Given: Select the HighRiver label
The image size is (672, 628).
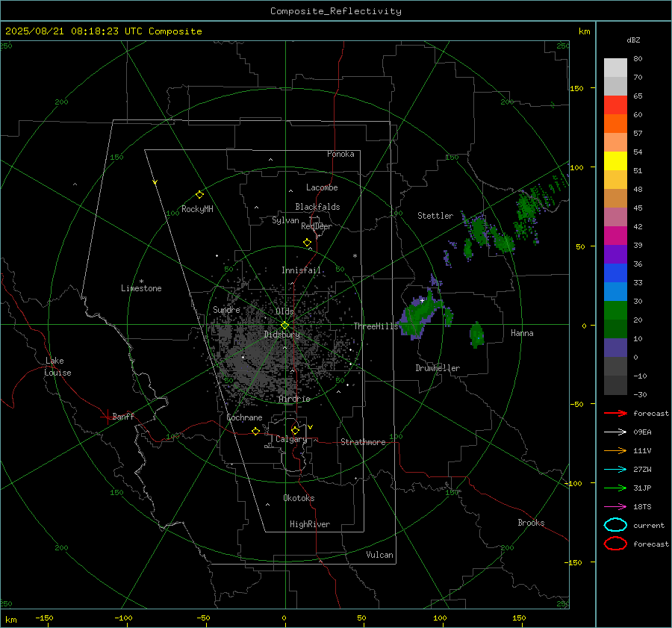Looking at the screenshot, I should pos(310,524).
